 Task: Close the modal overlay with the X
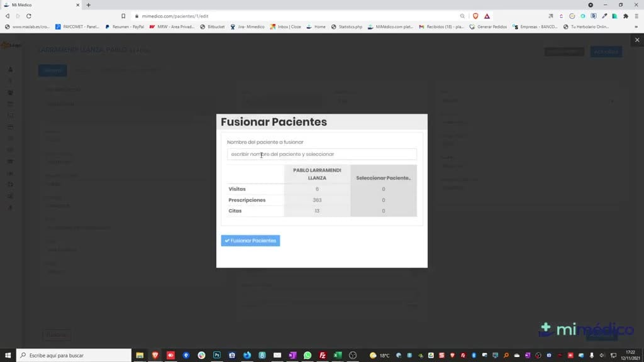click(x=637, y=40)
